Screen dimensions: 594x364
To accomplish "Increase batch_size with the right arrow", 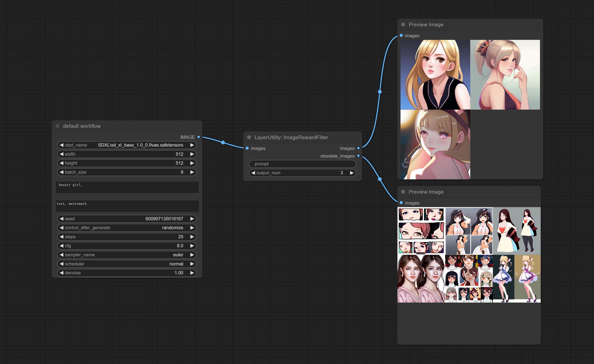I will pyautogui.click(x=192, y=172).
